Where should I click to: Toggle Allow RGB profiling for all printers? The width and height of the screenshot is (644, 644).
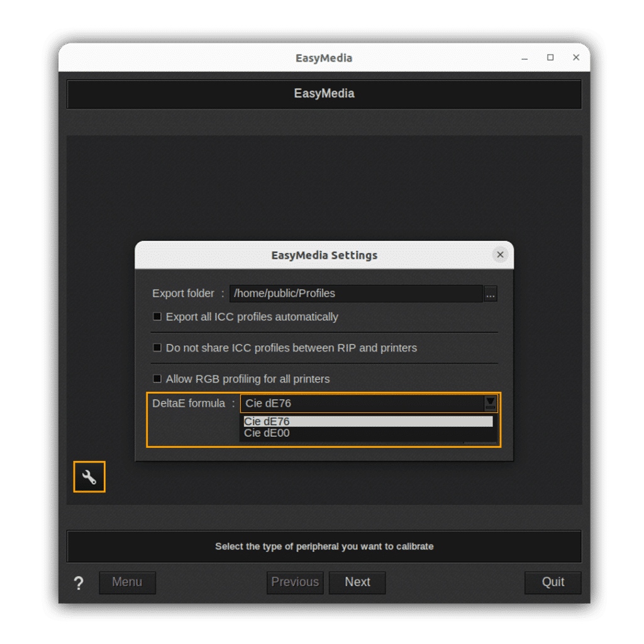157,379
